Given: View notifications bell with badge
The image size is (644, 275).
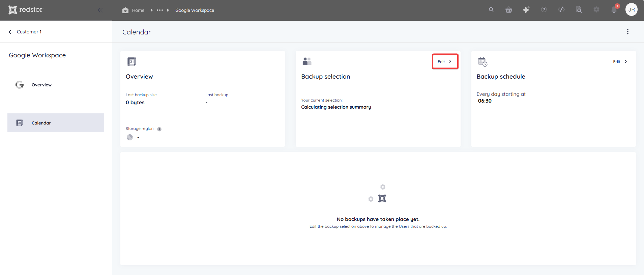Looking at the screenshot, I should 614,9.
